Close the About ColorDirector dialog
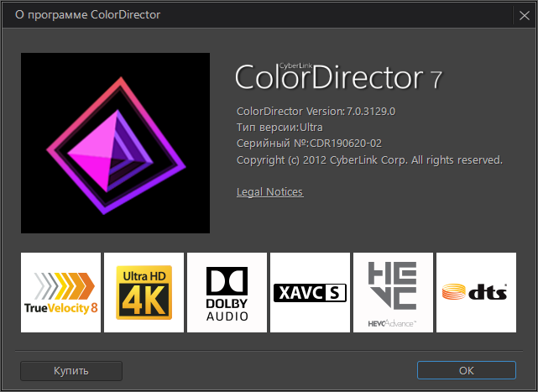The height and width of the screenshot is (392, 538). coord(522,14)
